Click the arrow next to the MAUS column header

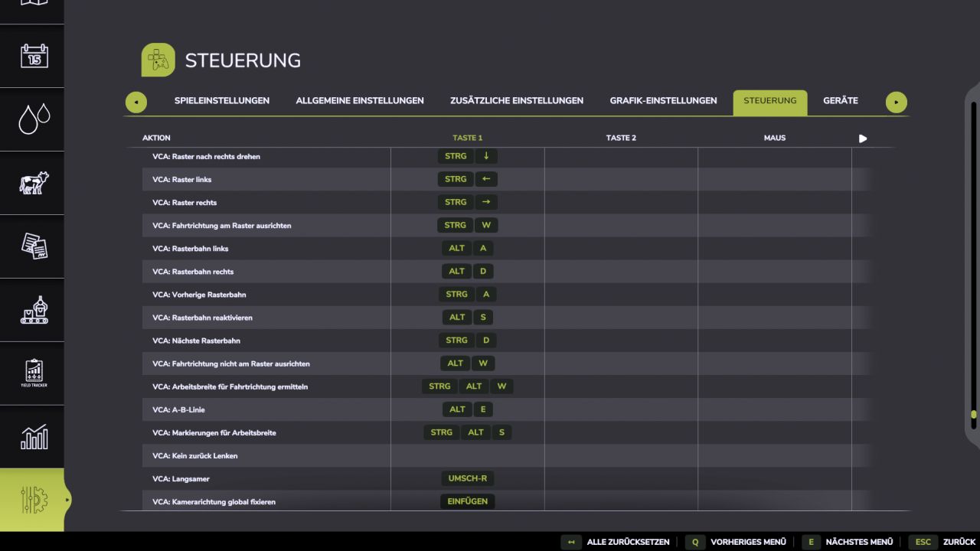click(x=863, y=139)
